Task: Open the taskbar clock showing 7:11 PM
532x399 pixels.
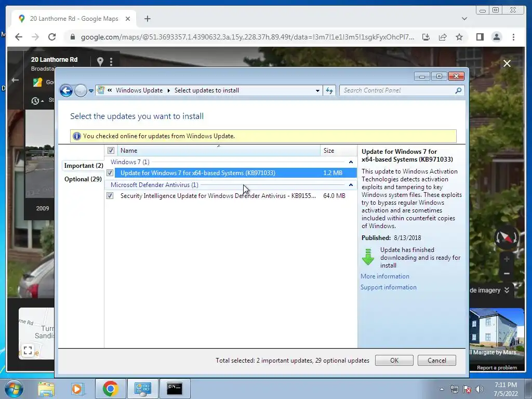Action: point(506,389)
